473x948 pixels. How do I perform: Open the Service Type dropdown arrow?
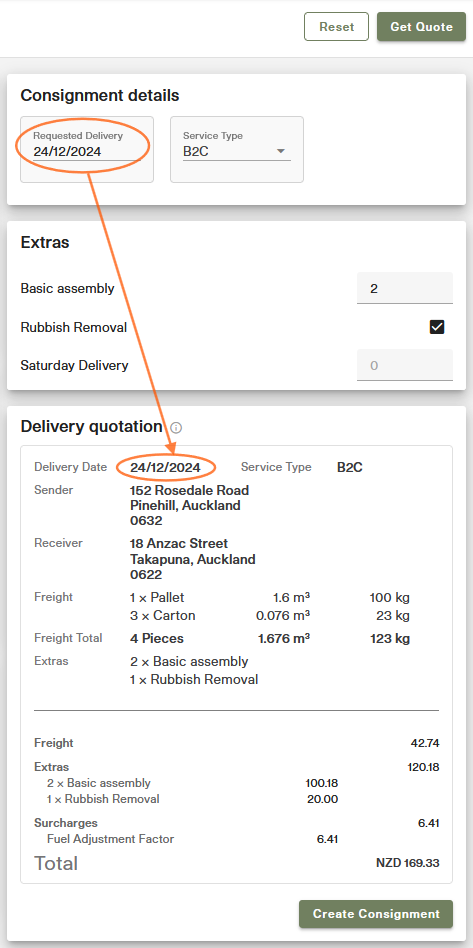point(281,151)
